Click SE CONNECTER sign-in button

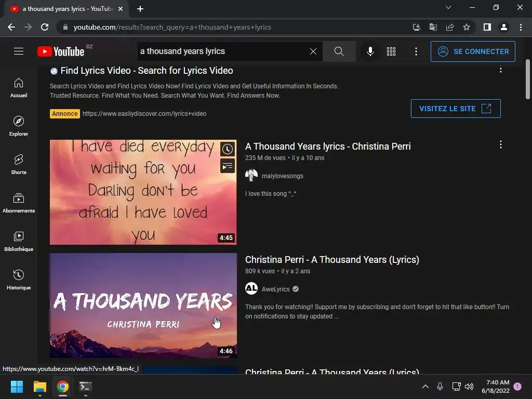[x=473, y=51]
